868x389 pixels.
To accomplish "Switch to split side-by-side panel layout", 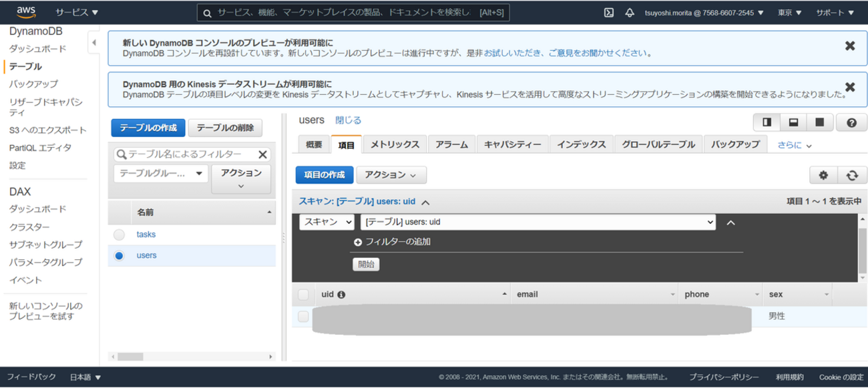I will [767, 122].
